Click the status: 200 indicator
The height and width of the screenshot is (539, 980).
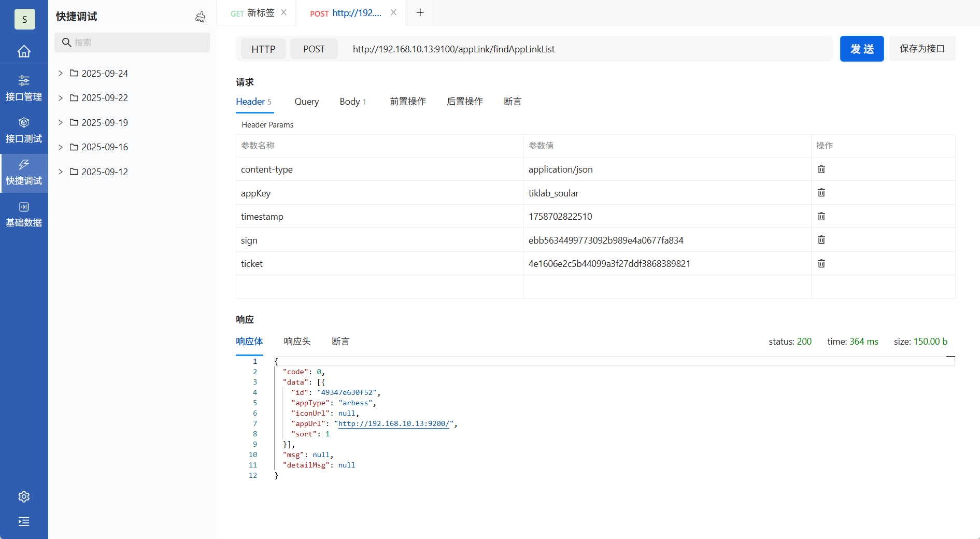790,342
